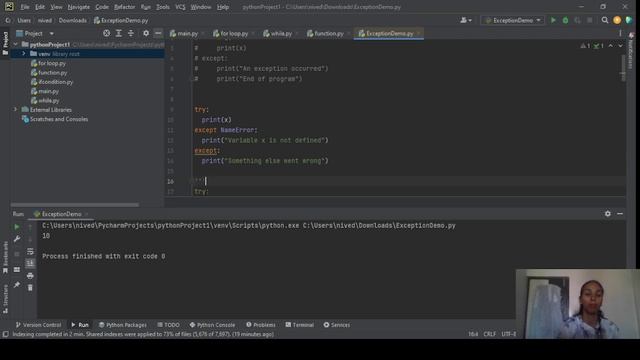
Task: Open the user account icon dropdown
Action: [466, 20]
